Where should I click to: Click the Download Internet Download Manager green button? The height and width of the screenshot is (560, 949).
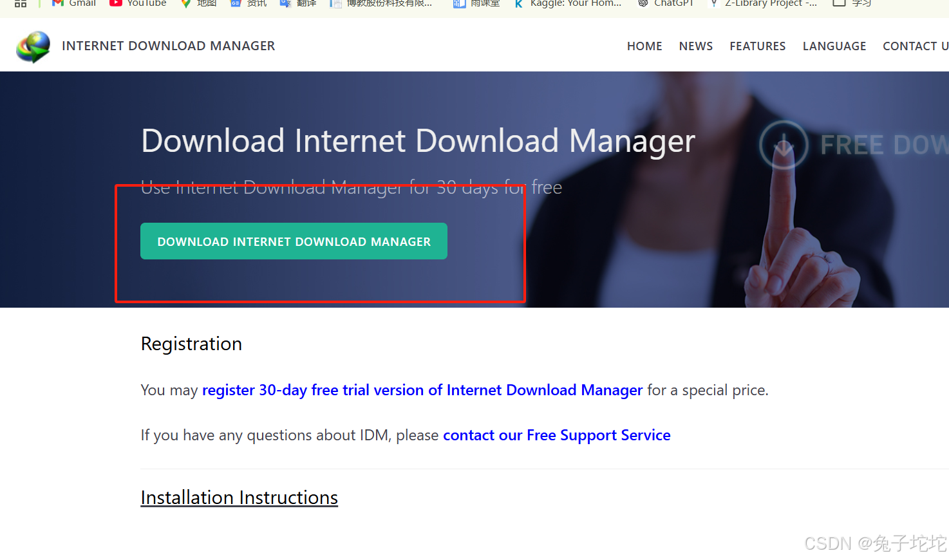point(294,241)
